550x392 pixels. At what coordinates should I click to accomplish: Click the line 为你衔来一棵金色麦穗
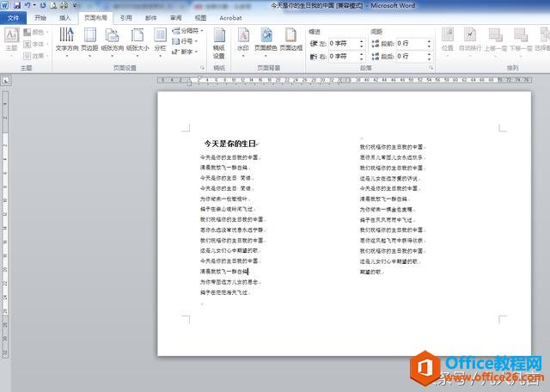coord(386,210)
